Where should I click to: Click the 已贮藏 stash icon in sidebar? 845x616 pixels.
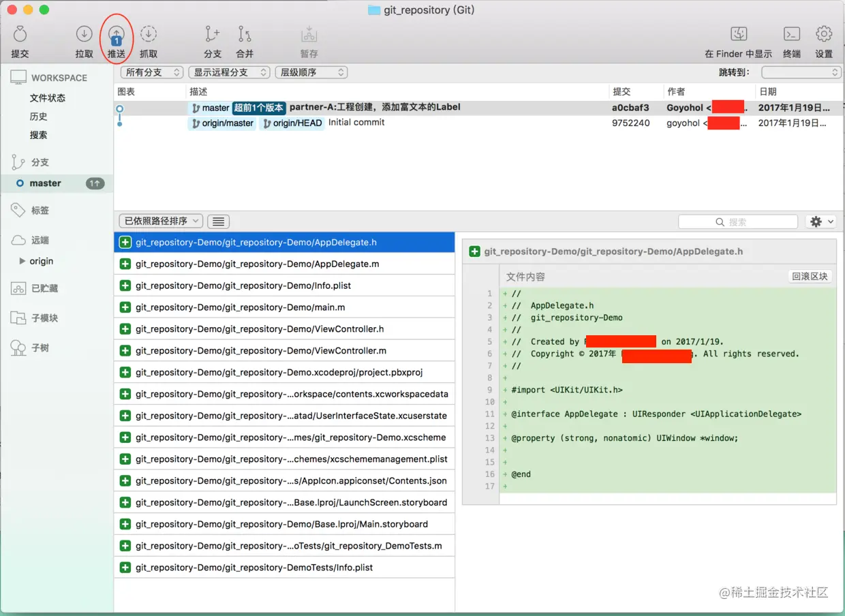[18, 288]
